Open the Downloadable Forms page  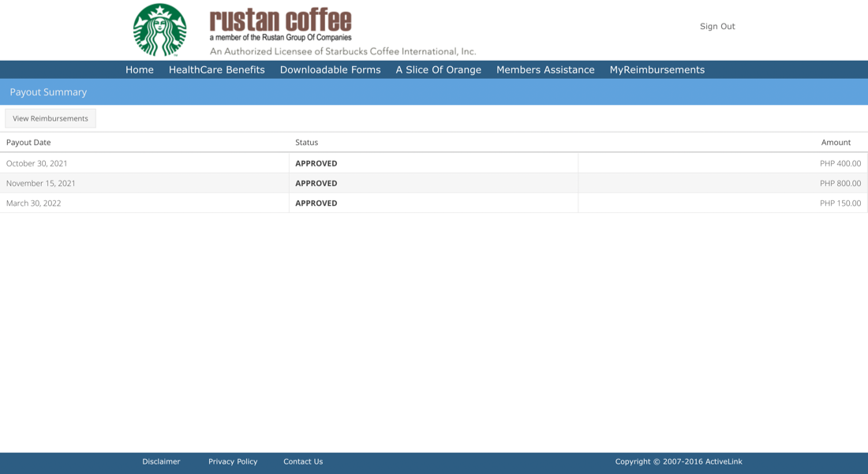point(330,70)
